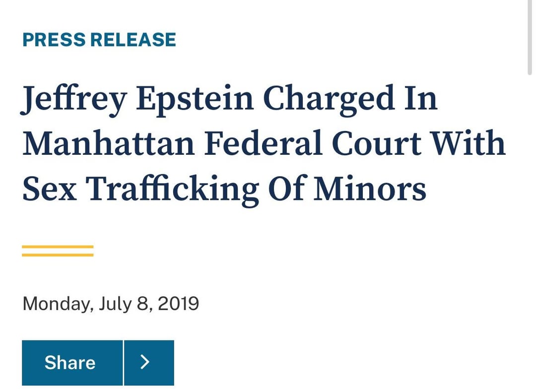
Task: Click the headline words "Sex Trafficking"
Action: point(140,189)
